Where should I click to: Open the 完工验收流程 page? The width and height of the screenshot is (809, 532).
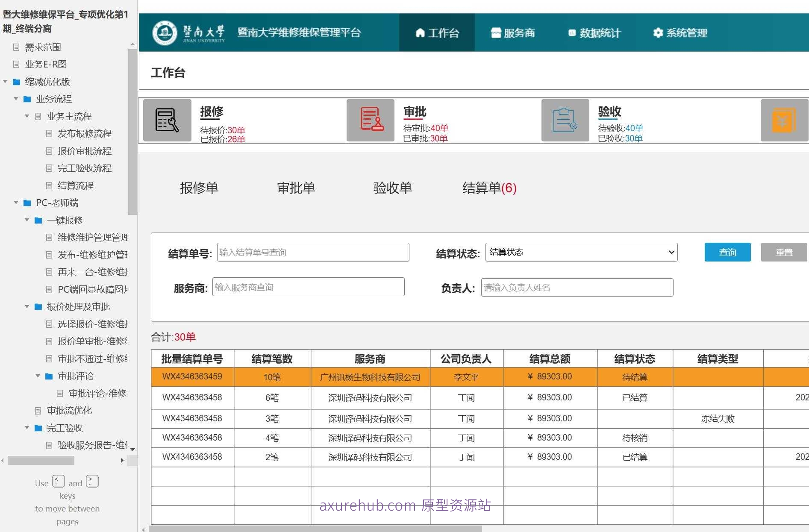pos(85,168)
